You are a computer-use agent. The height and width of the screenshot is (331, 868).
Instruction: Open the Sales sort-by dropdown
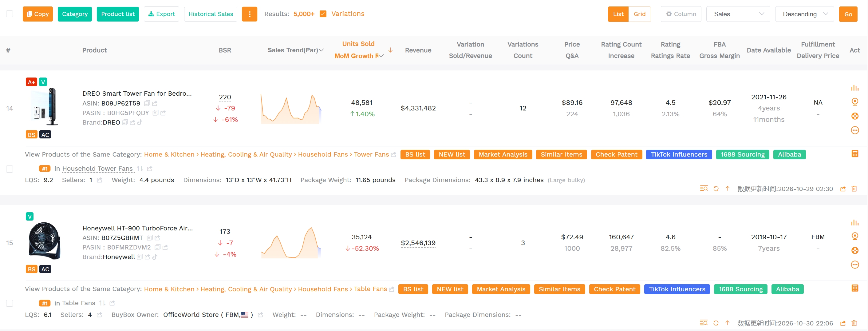pos(738,14)
